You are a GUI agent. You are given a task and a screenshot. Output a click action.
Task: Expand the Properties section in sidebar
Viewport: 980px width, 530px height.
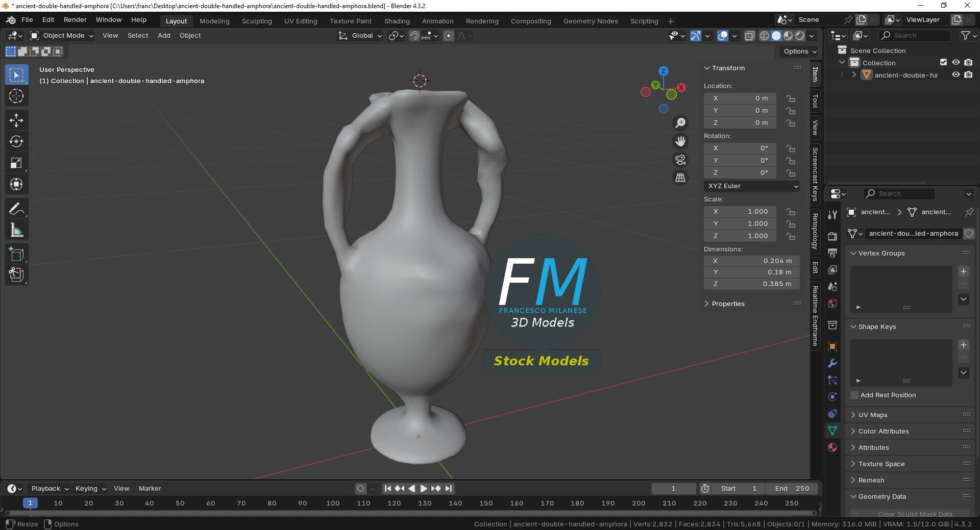click(x=728, y=304)
